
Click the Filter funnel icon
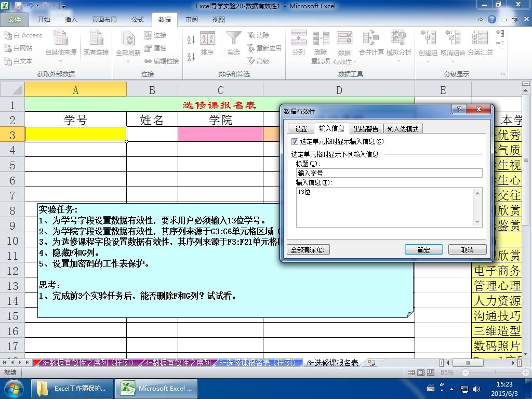233,38
